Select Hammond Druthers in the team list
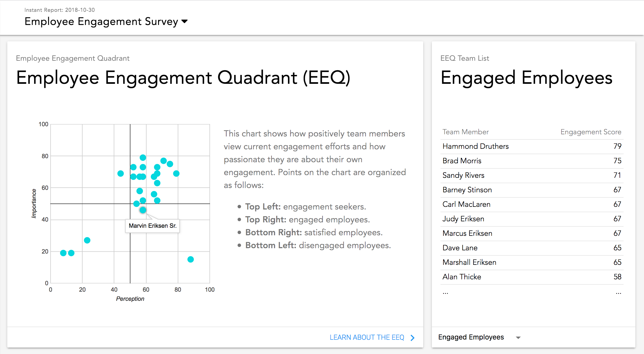Image resolution: width=644 pixels, height=354 pixels. (x=532, y=146)
